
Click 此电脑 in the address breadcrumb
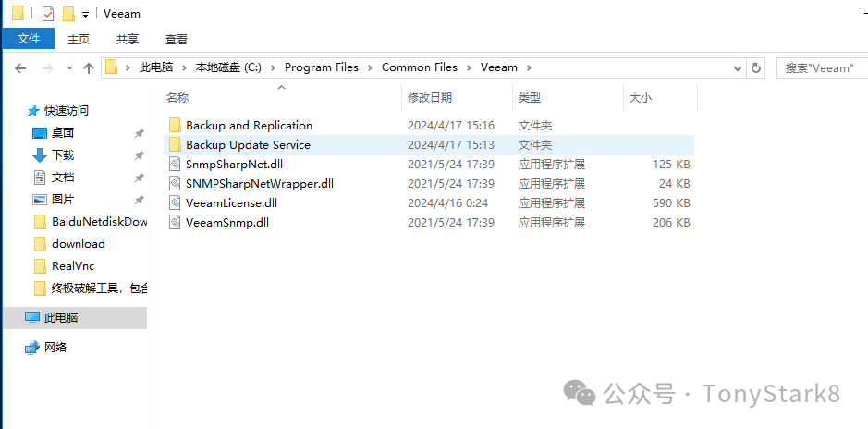[156, 67]
